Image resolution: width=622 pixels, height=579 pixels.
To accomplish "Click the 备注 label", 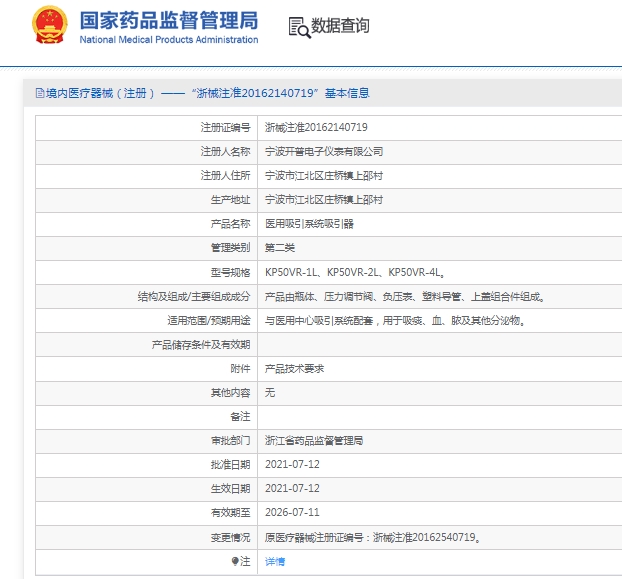I will tap(240, 416).
